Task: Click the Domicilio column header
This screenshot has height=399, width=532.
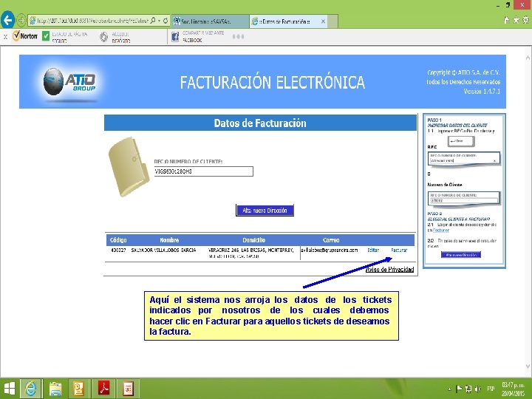Action: pos(253,240)
